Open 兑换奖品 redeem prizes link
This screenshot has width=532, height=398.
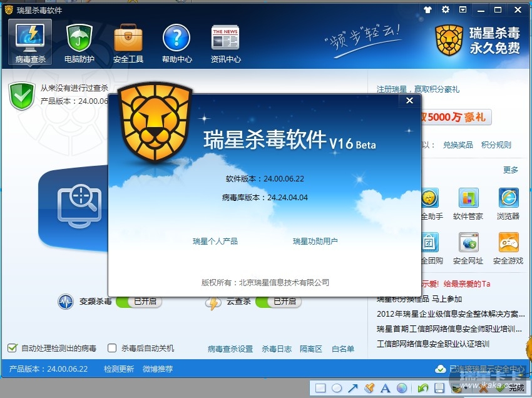coord(458,145)
